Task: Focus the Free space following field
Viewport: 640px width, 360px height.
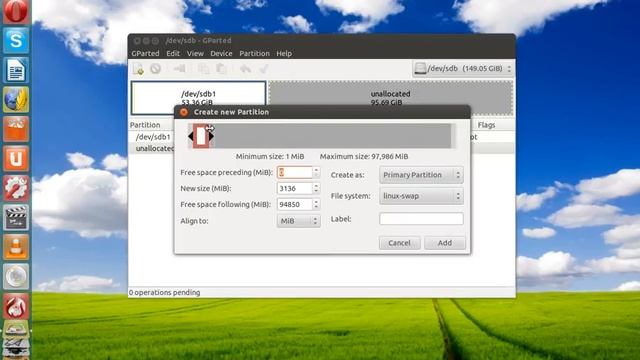Action: tap(295, 204)
